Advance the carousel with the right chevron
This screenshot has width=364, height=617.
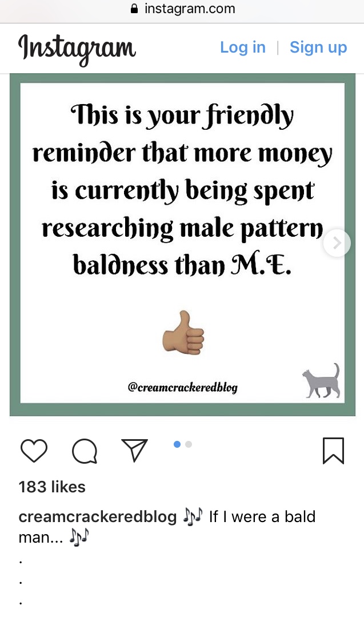tap(337, 243)
